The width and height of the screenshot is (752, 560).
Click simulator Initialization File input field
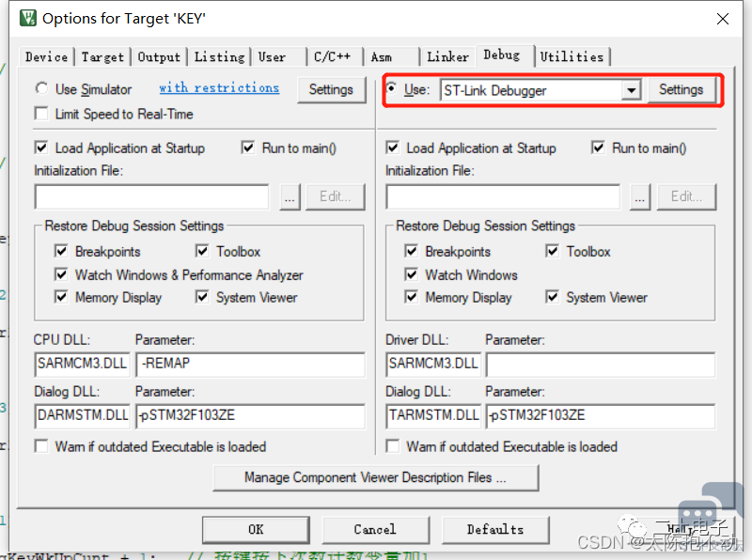(151, 196)
